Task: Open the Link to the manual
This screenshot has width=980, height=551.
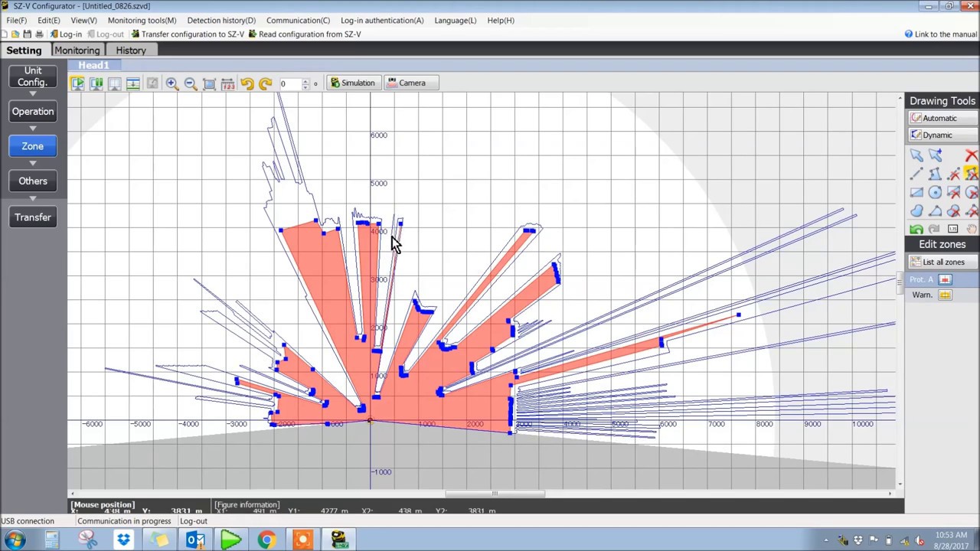Action: (x=941, y=34)
